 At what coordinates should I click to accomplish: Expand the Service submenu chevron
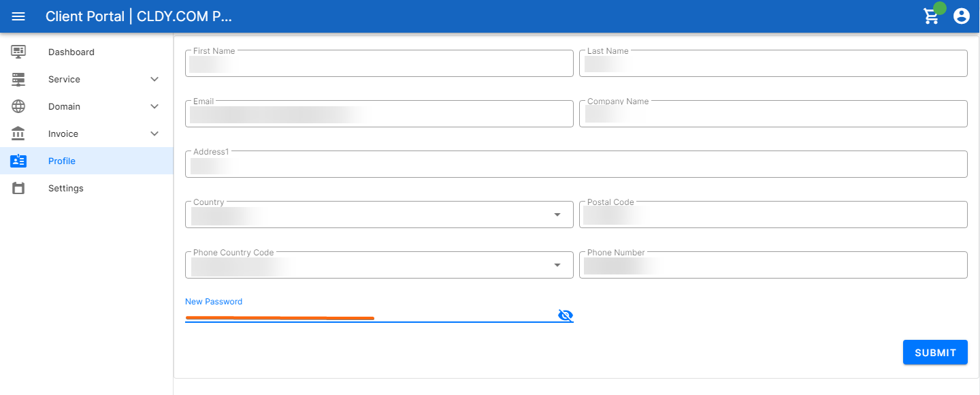tap(154, 79)
